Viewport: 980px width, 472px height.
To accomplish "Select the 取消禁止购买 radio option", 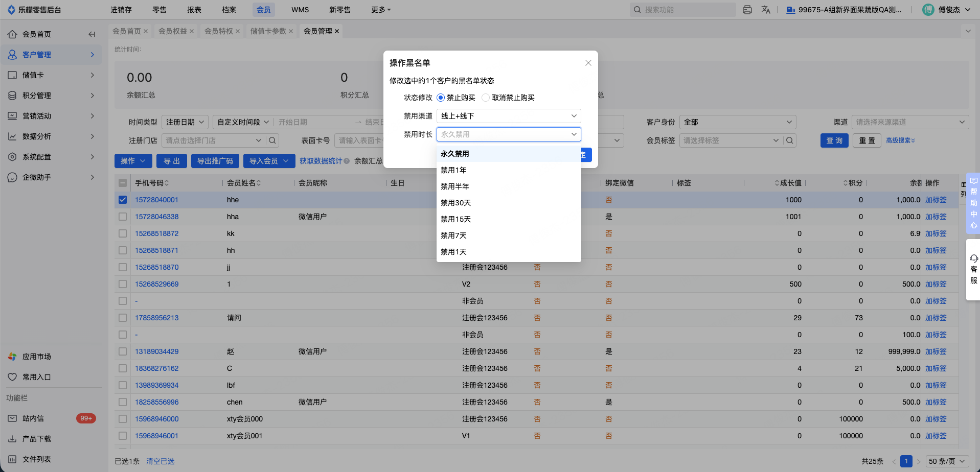I will point(486,98).
